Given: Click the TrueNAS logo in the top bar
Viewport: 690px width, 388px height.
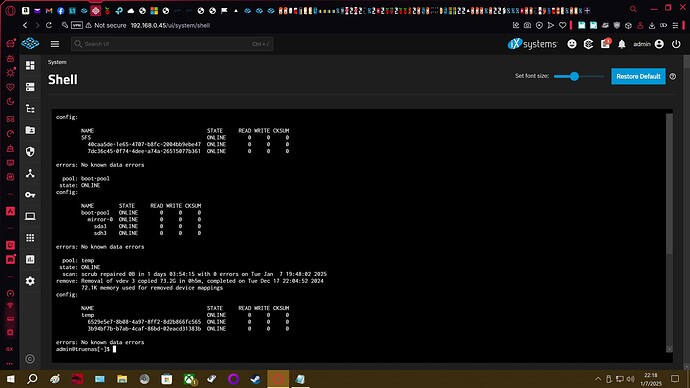Looking at the screenshot, I should [x=30, y=44].
